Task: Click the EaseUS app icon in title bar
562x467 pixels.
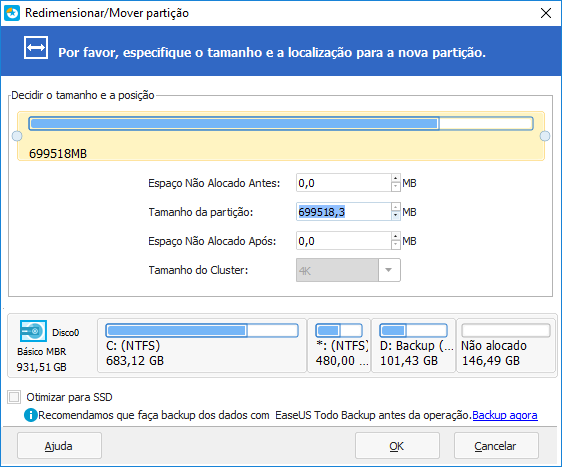Action: (12, 13)
